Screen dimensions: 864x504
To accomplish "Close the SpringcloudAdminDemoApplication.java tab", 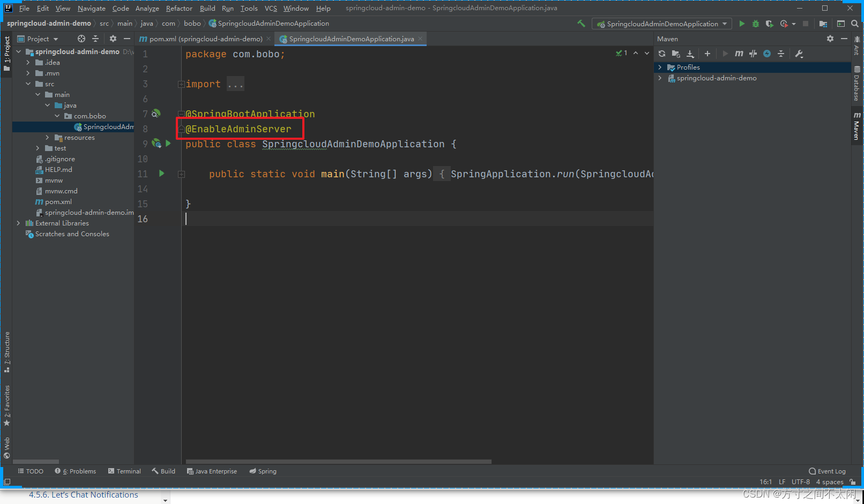I will point(420,39).
